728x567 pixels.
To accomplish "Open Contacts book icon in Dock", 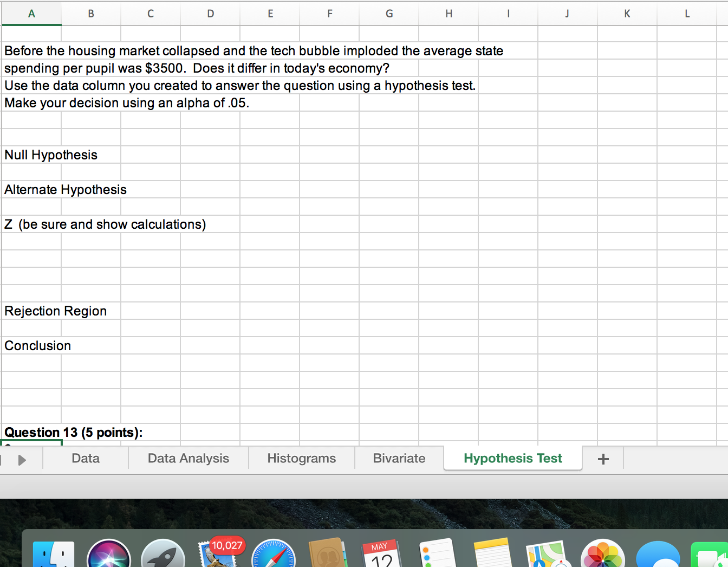I will click(328, 553).
